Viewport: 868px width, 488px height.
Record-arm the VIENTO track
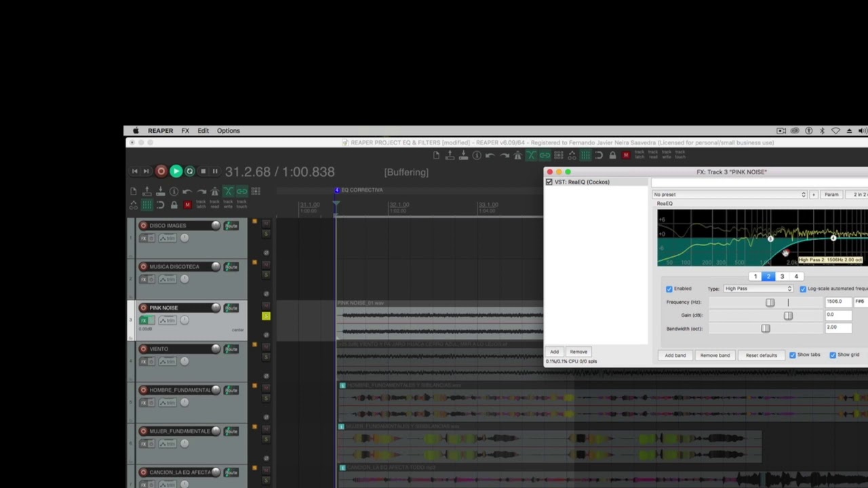coord(143,349)
